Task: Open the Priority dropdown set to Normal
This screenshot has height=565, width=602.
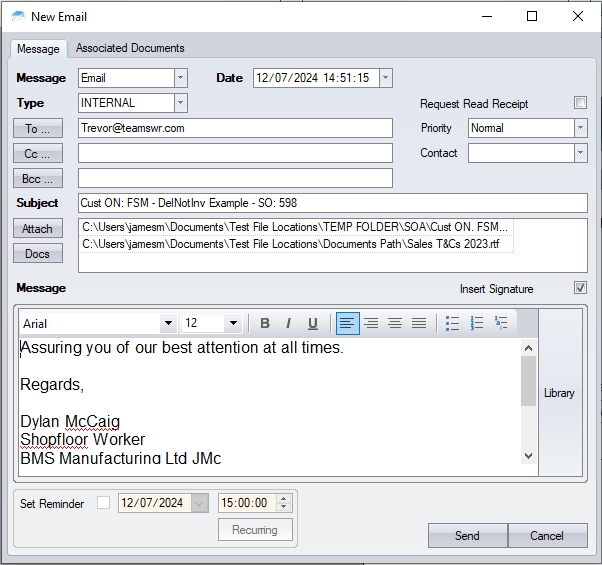Action: coord(580,128)
